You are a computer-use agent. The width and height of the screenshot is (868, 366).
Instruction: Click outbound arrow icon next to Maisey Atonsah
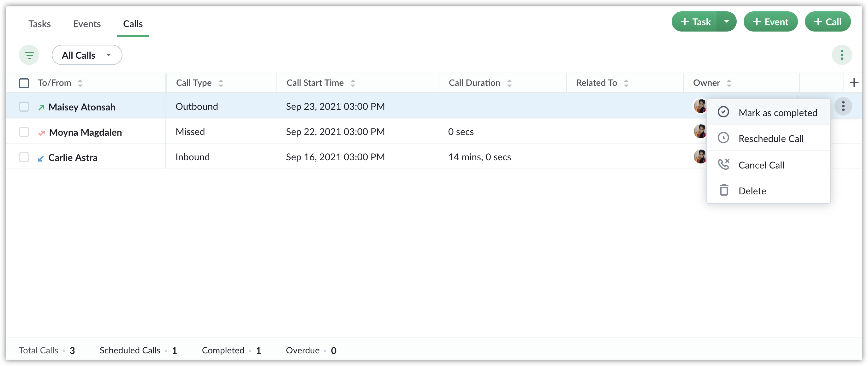coord(41,107)
